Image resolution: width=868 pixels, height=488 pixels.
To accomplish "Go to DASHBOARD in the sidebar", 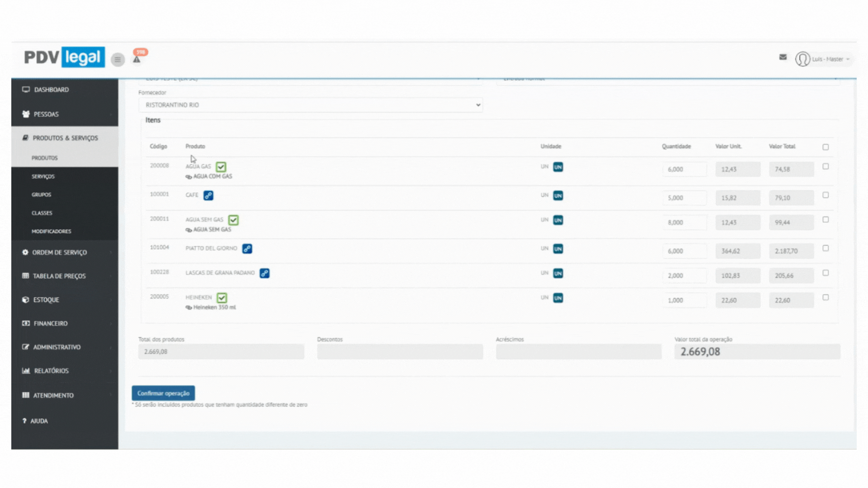I will [51, 90].
